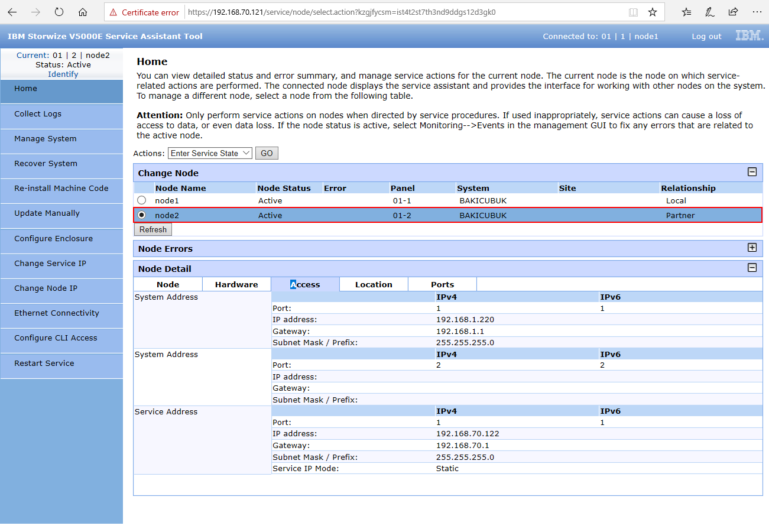Select node1 radio button
The image size is (769, 532).
click(x=142, y=200)
